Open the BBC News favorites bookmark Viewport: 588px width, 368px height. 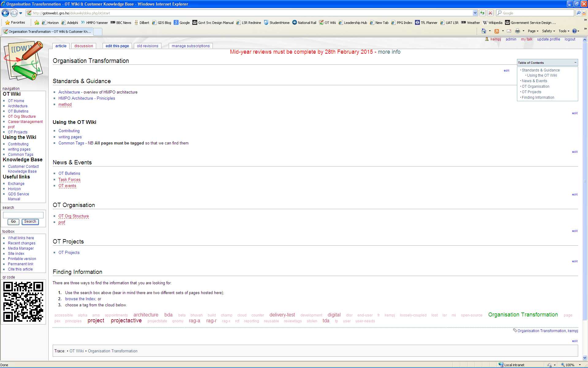coord(121,23)
